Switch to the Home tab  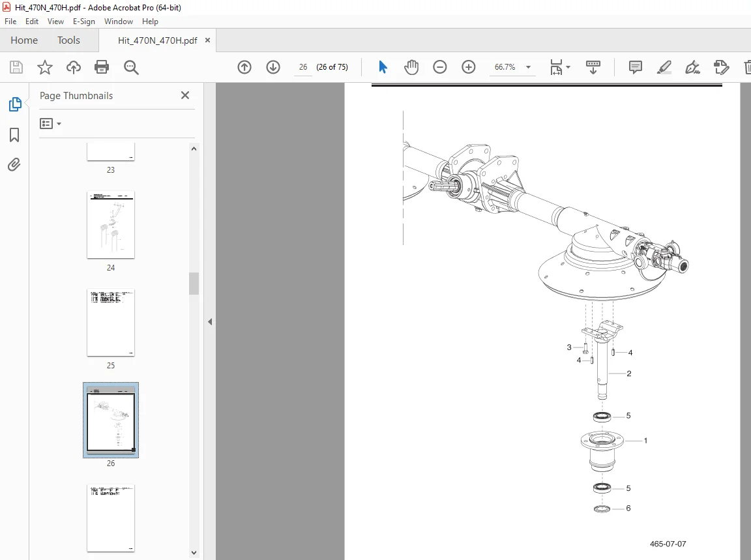[x=24, y=40]
